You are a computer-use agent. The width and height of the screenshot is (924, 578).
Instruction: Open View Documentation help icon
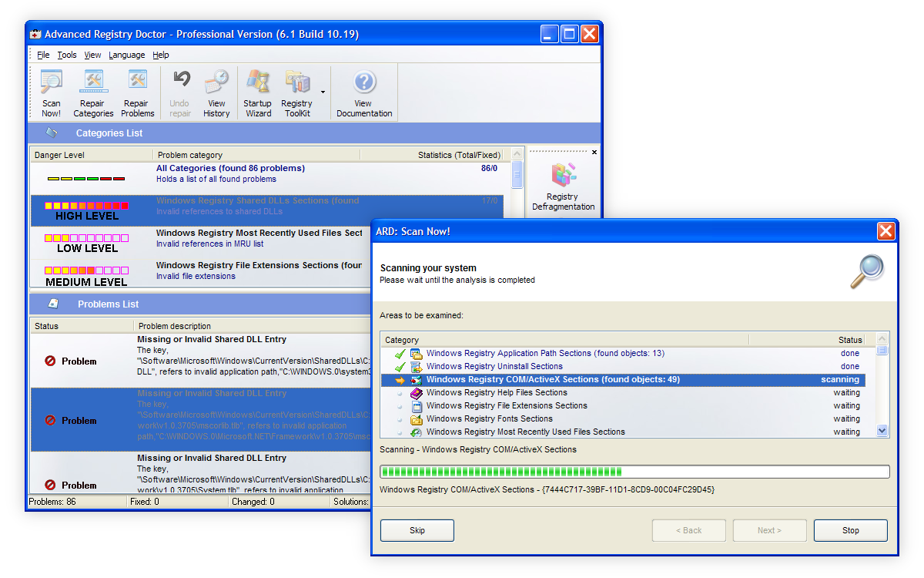[x=364, y=82]
